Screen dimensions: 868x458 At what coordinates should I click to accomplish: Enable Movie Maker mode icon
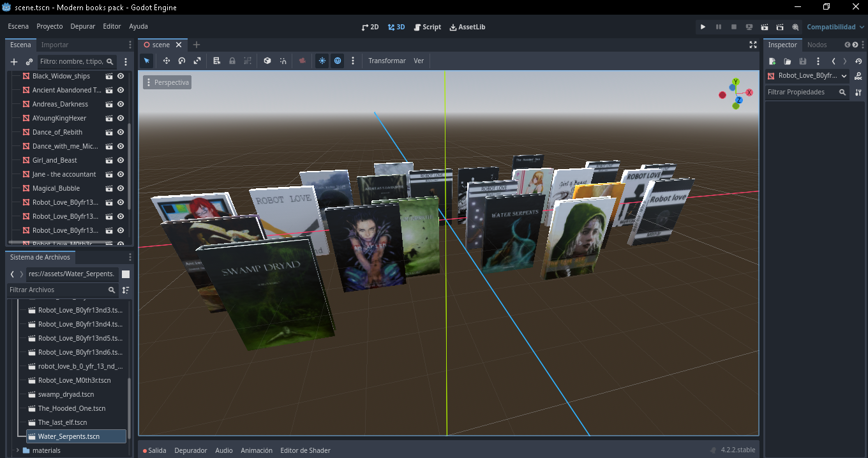[x=795, y=27]
